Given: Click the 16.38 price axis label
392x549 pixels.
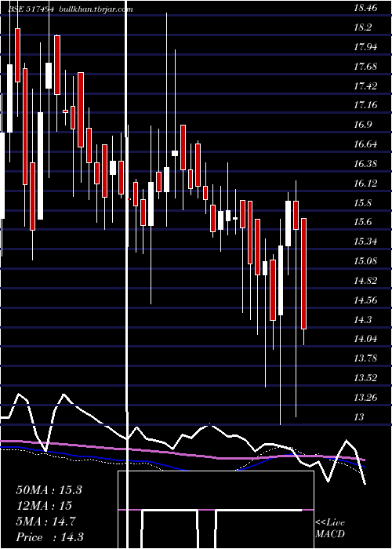Looking at the screenshot, I should click(x=366, y=163).
